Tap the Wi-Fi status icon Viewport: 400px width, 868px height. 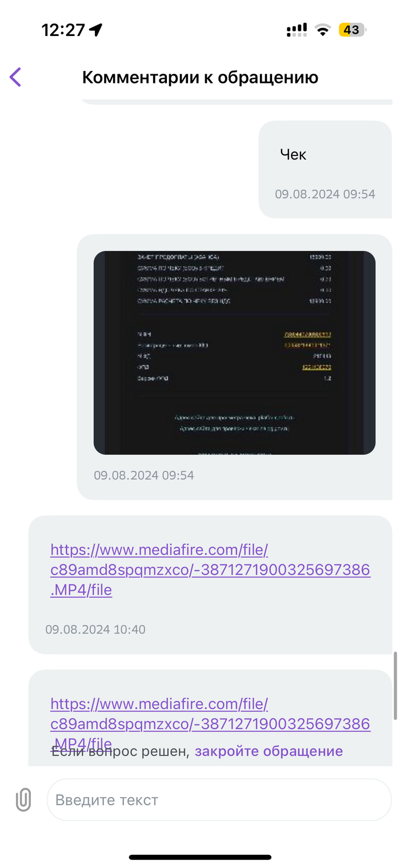[x=323, y=30]
